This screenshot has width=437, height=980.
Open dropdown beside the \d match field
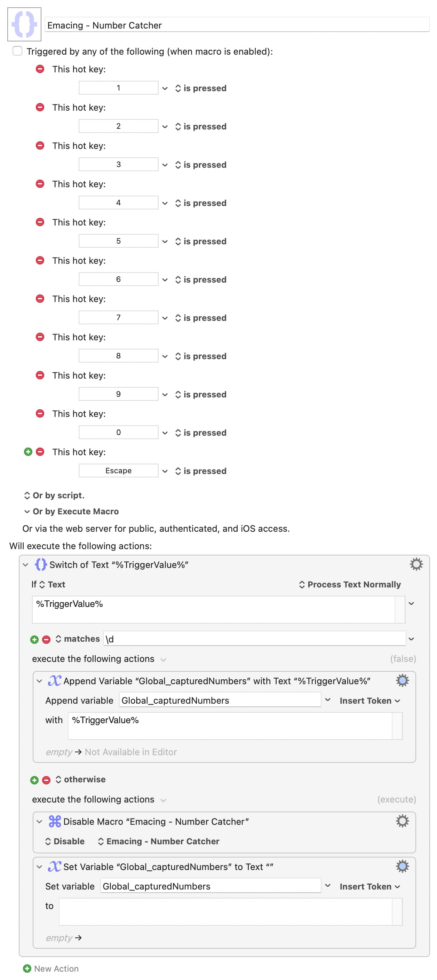(x=411, y=639)
